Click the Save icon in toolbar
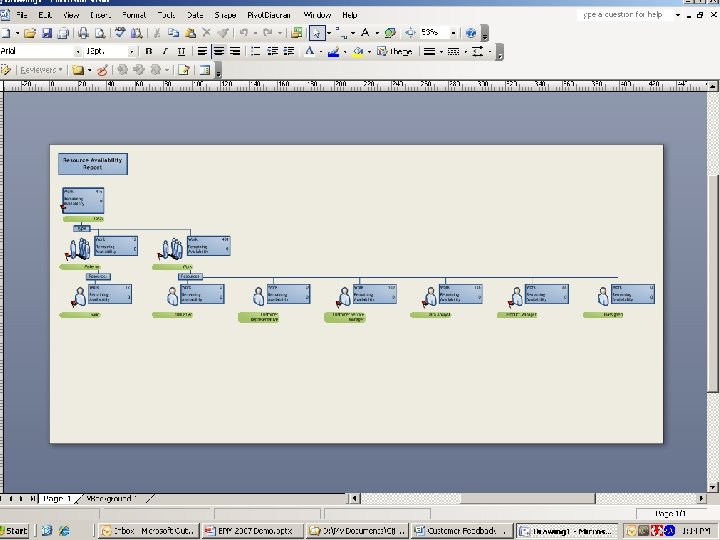The height and width of the screenshot is (540, 720). pos(47,33)
